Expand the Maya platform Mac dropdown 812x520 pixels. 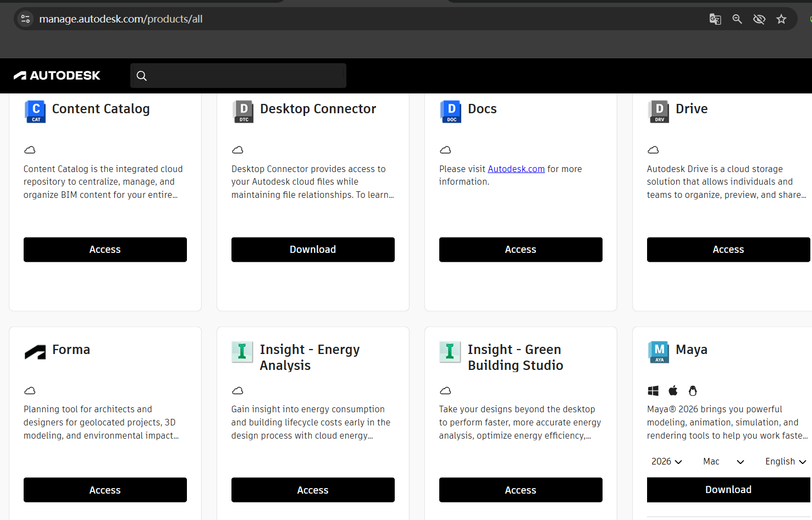tap(723, 462)
